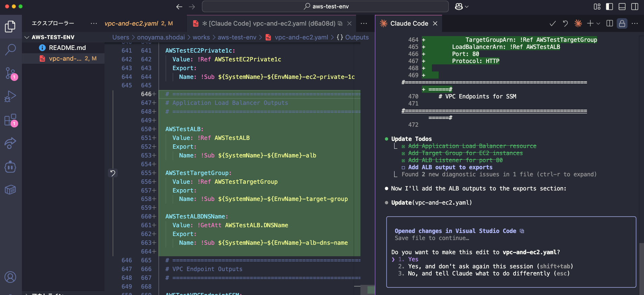Open the Accounts icon in activity bar
The width and height of the screenshot is (644, 295).
point(10,277)
